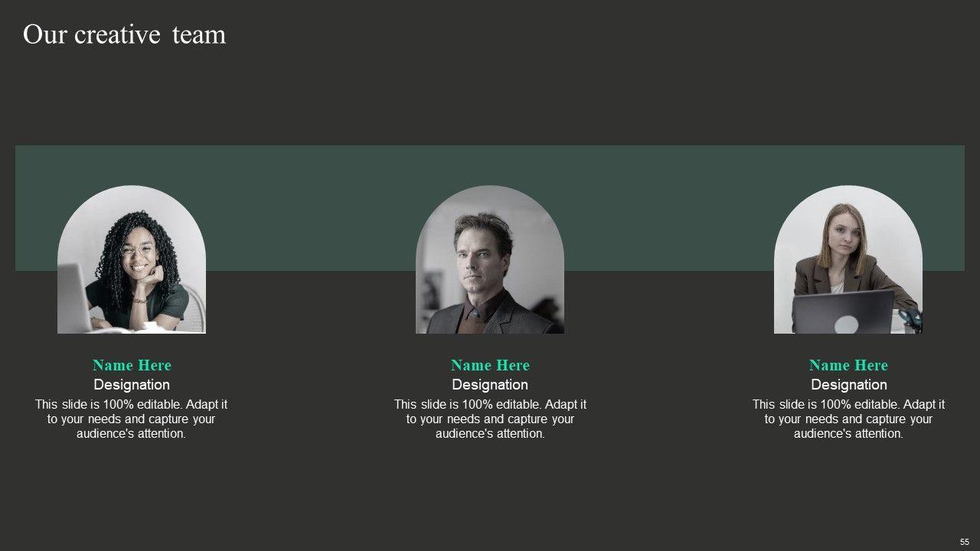Screen dimensions: 980x551
Task: Click the center team member description paragraph
Action: pyautogui.click(x=490, y=419)
